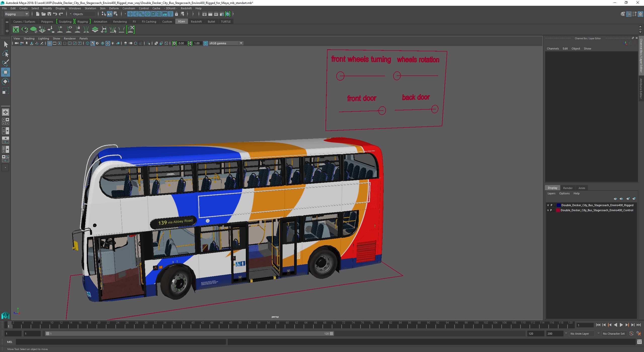The width and height of the screenshot is (644, 352).
Task: Expand the selection mask arrow beside Objects
Action: click(x=70, y=14)
